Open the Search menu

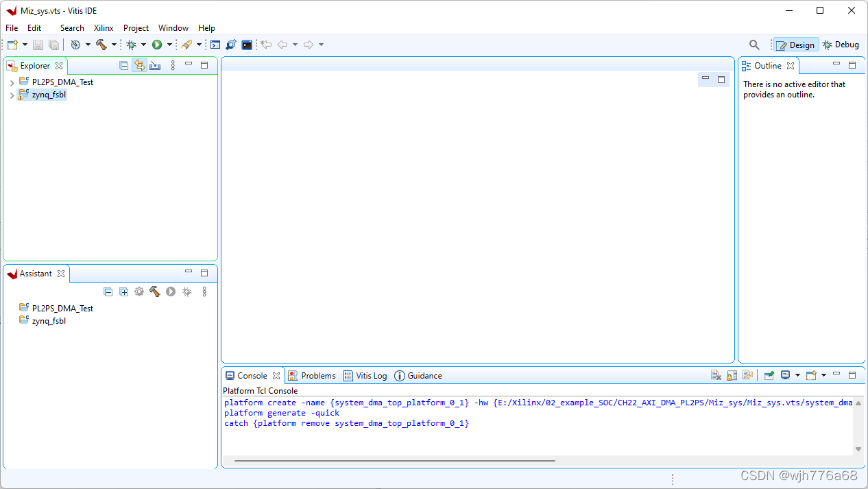[x=72, y=28]
